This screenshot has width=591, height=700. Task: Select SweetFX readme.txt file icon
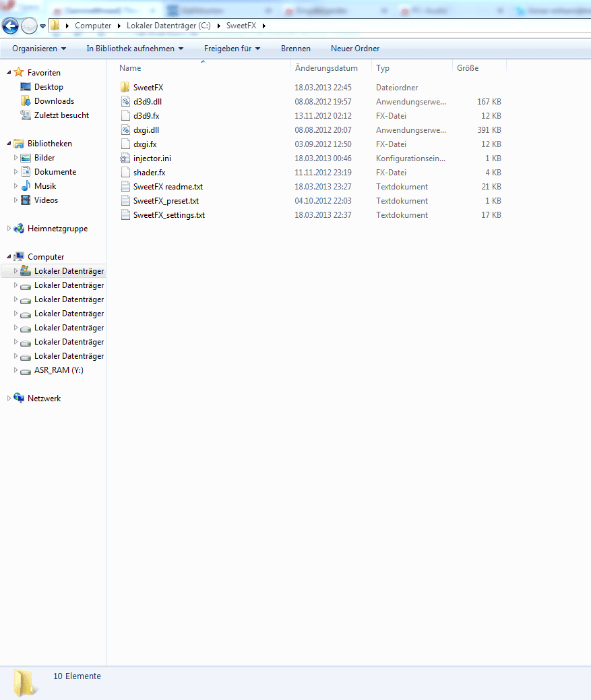(125, 187)
